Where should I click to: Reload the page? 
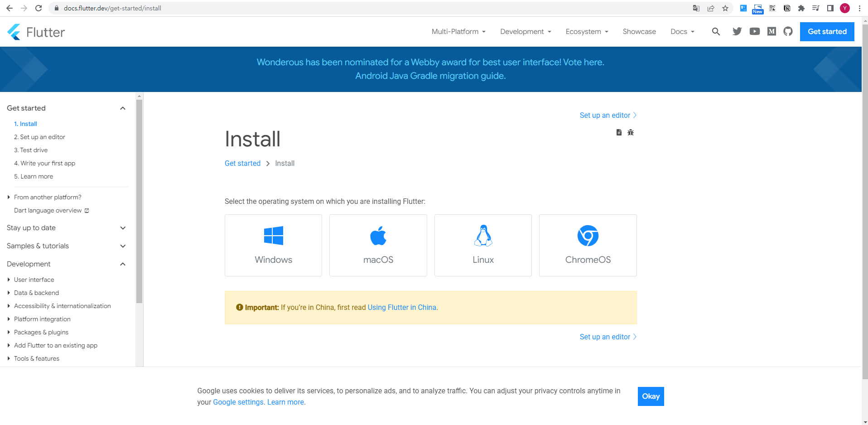39,8
